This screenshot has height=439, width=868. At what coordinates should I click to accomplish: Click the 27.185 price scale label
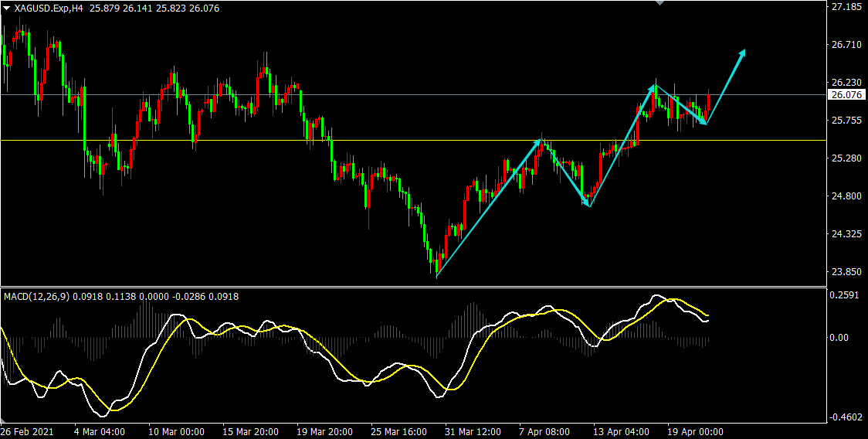tap(846, 7)
